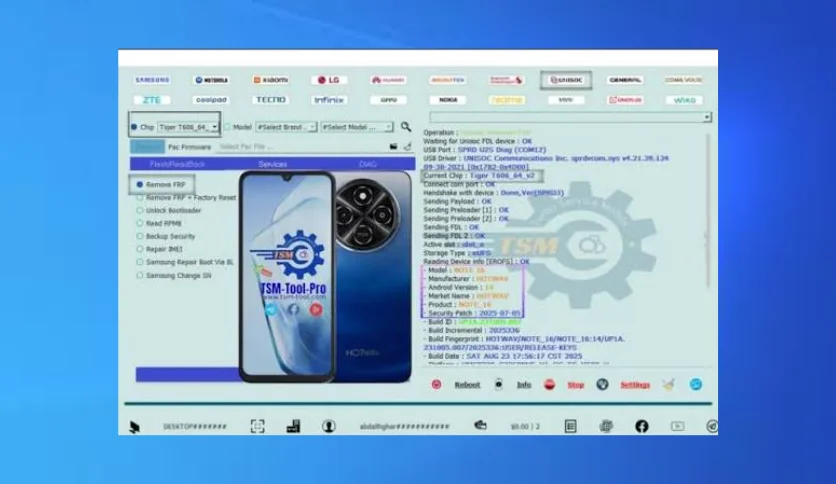Click the log panel vertical scrollbar
This screenshot has width=836, height=484.
coord(708,211)
